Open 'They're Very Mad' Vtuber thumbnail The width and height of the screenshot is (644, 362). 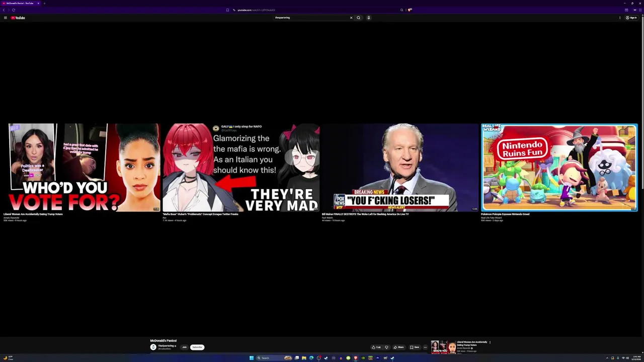240,167
